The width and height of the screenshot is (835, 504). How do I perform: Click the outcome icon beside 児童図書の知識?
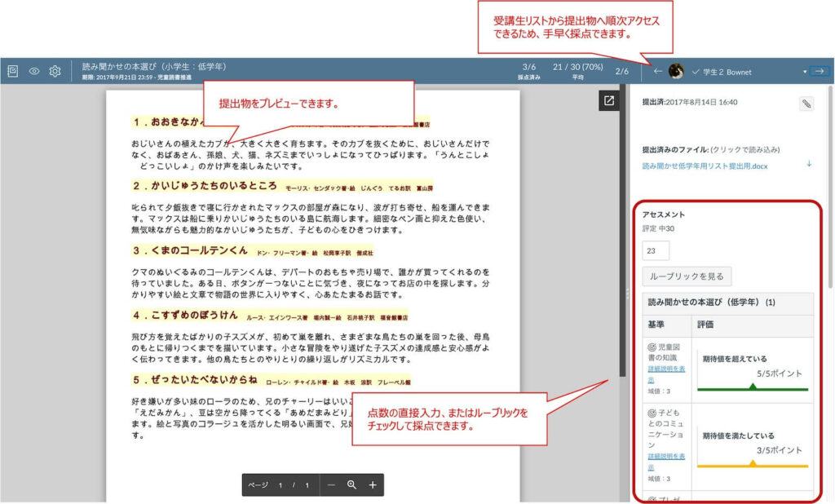click(x=652, y=347)
